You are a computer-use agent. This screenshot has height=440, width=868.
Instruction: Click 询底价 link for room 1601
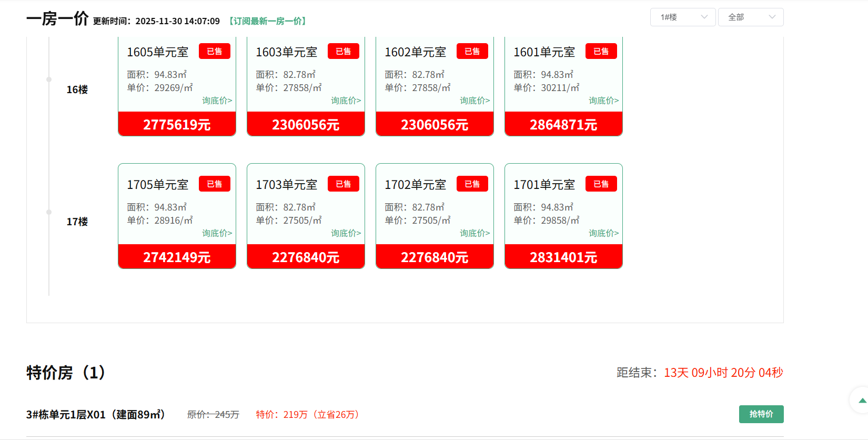point(603,101)
